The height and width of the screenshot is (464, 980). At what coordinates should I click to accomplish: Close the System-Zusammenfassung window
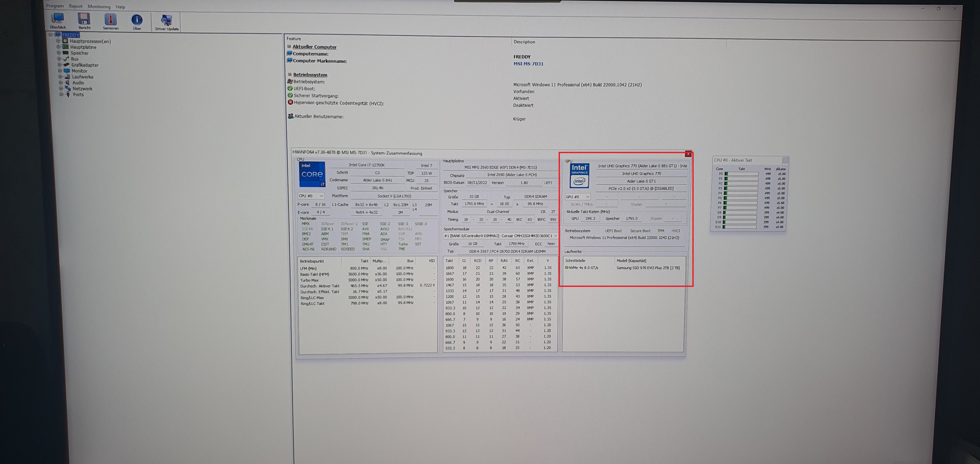(x=688, y=154)
